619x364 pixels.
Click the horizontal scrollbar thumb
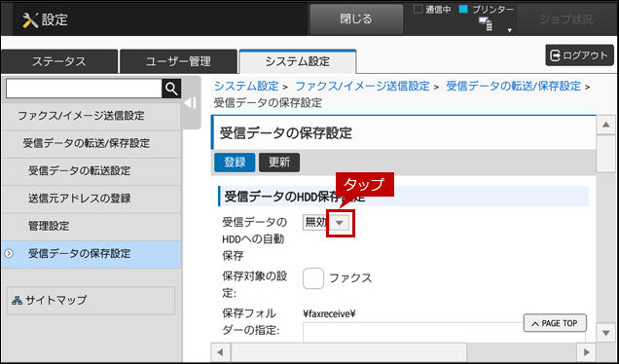348,352
